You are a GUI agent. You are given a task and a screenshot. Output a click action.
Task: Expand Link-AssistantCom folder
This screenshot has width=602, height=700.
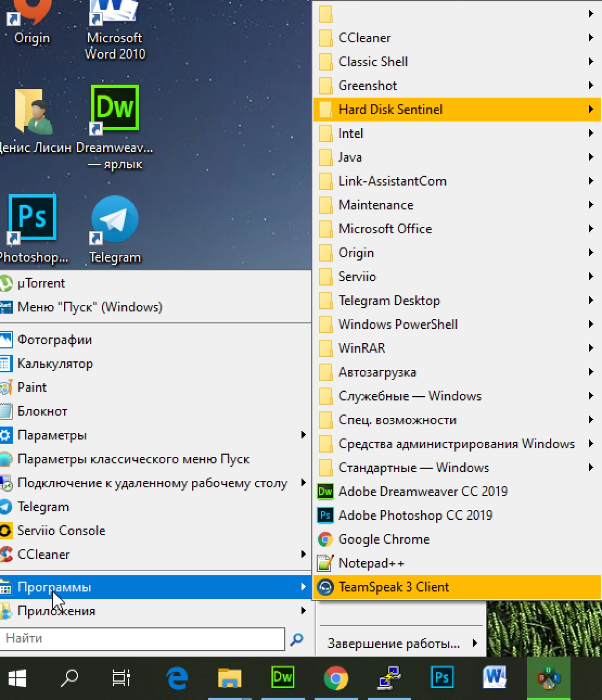point(457,181)
